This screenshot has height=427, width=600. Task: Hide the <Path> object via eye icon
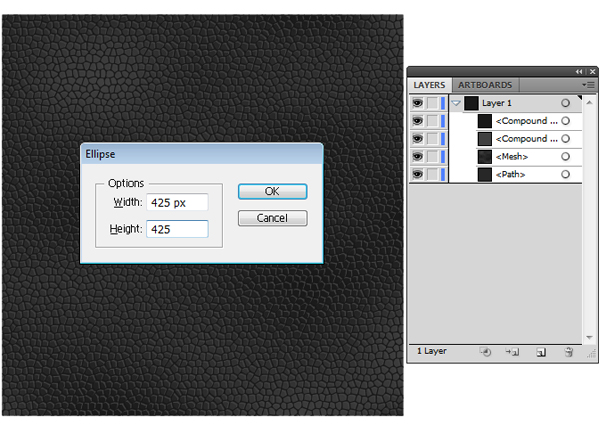[x=417, y=174]
